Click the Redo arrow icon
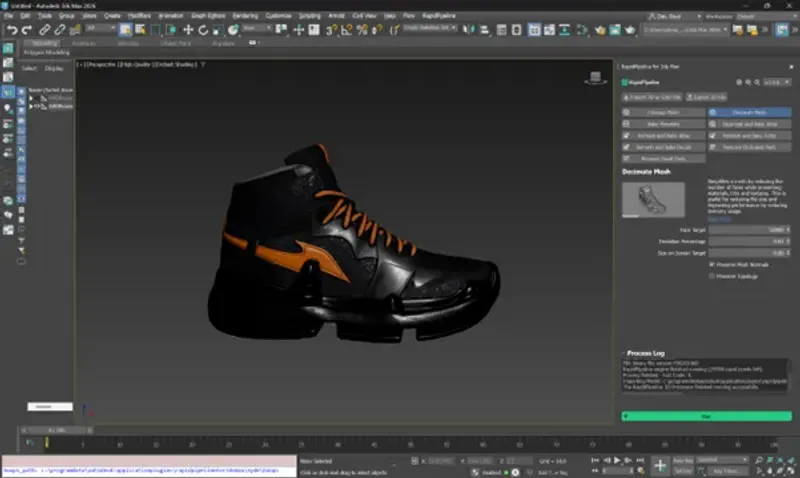 26,30
